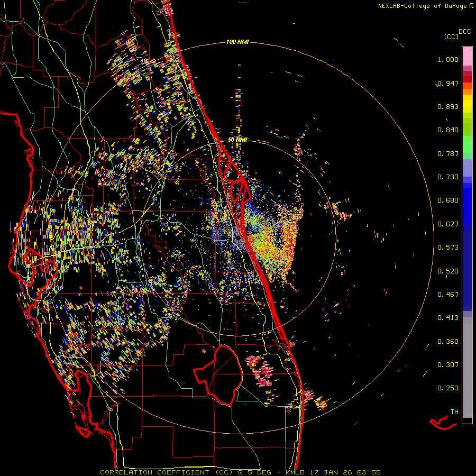This screenshot has width=476, height=476.
Task: Click the [CC] units label
Action: 451,36
